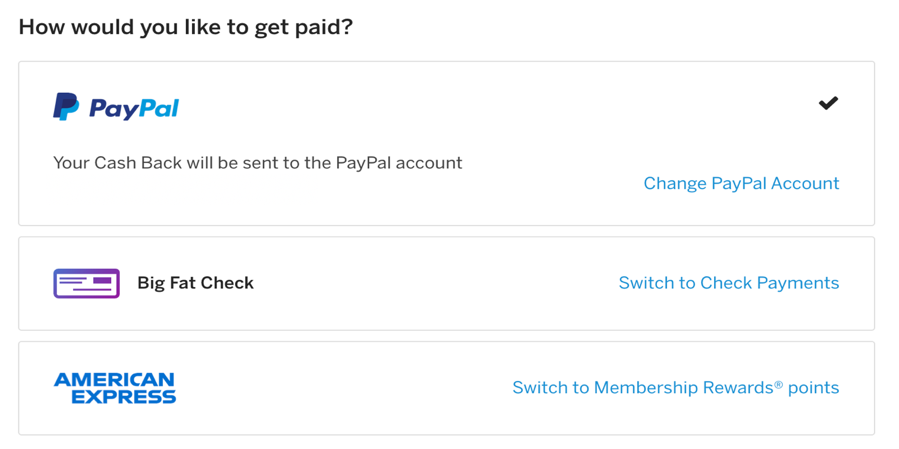The image size is (899, 449).
Task: Open the Change PayPal Account link
Action: [x=741, y=183]
